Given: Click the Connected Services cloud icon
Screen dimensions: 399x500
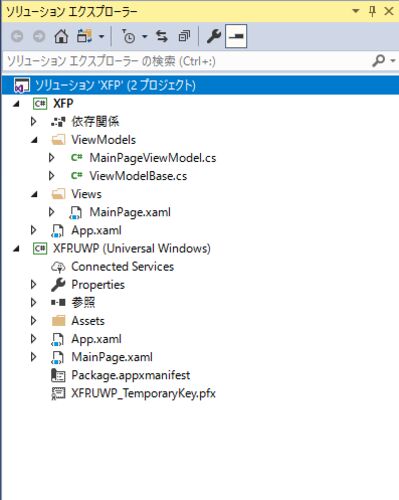Looking at the screenshot, I should [x=58, y=267].
